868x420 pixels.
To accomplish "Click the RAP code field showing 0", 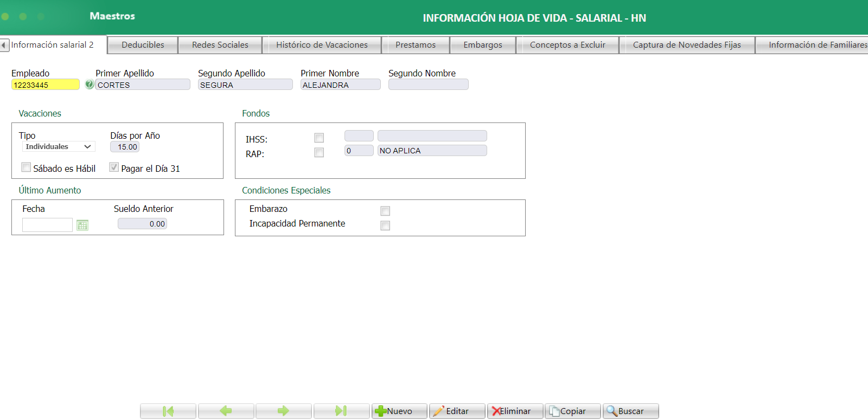I will tap(359, 151).
